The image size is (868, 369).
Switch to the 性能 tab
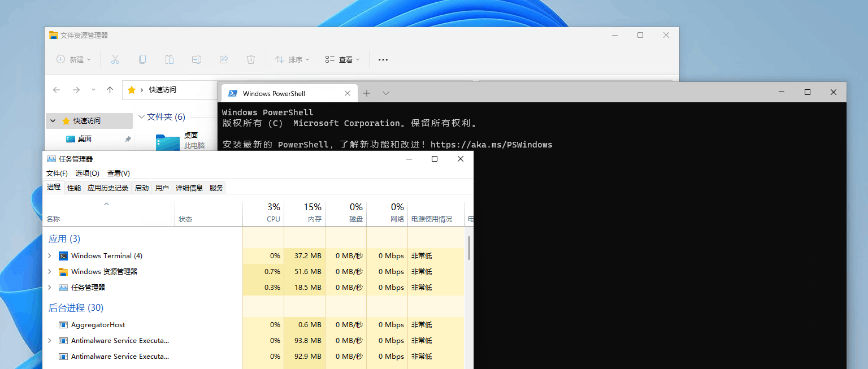click(74, 188)
